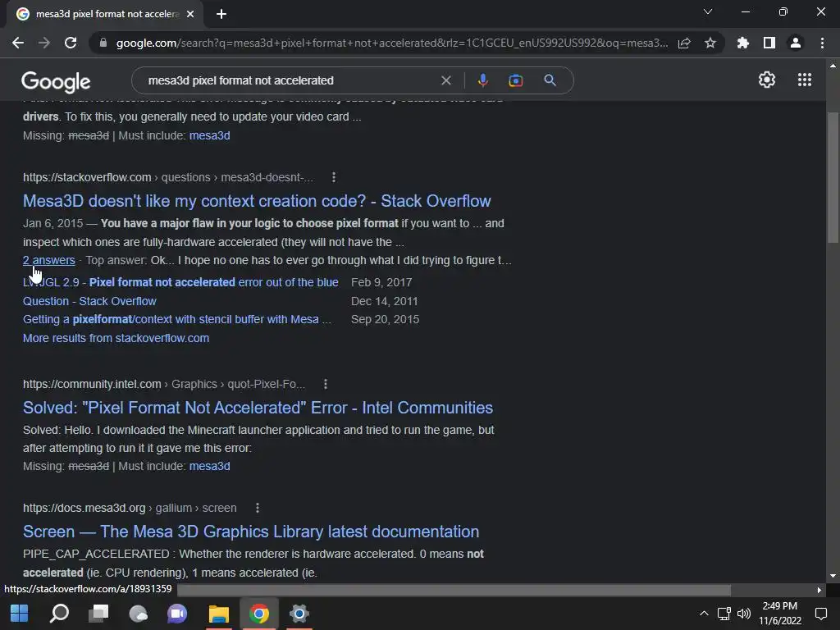Search by image with camera icon

pyautogui.click(x=515, y=80)
